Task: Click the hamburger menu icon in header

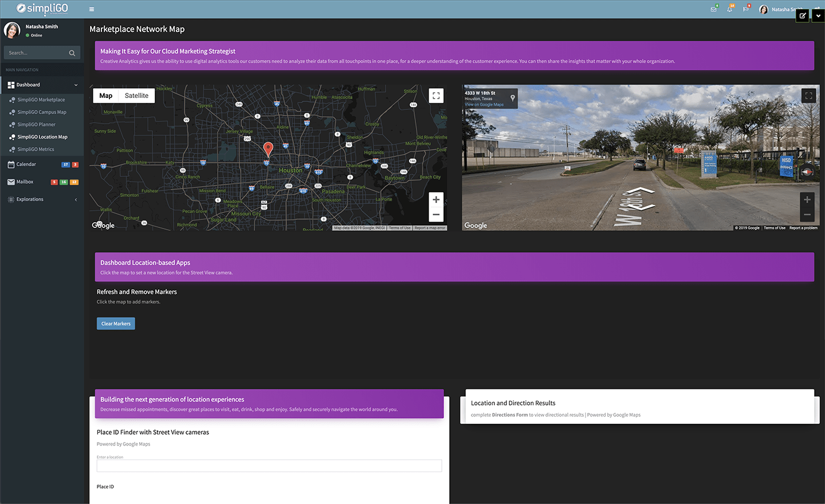Action: click(x=92, y=9)
